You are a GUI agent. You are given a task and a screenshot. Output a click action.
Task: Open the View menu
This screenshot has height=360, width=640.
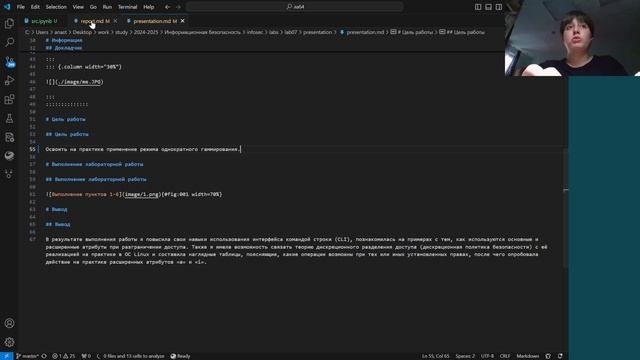click(78, 7)
